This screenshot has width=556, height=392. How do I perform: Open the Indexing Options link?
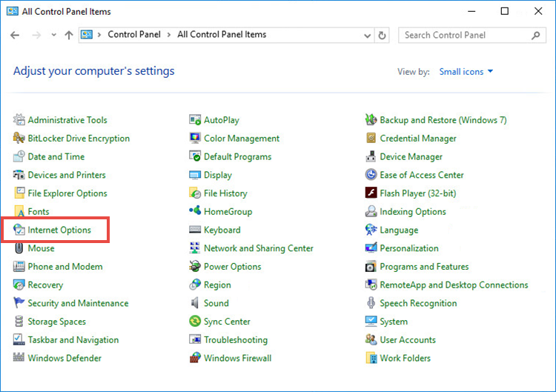(x=413, y=212)
